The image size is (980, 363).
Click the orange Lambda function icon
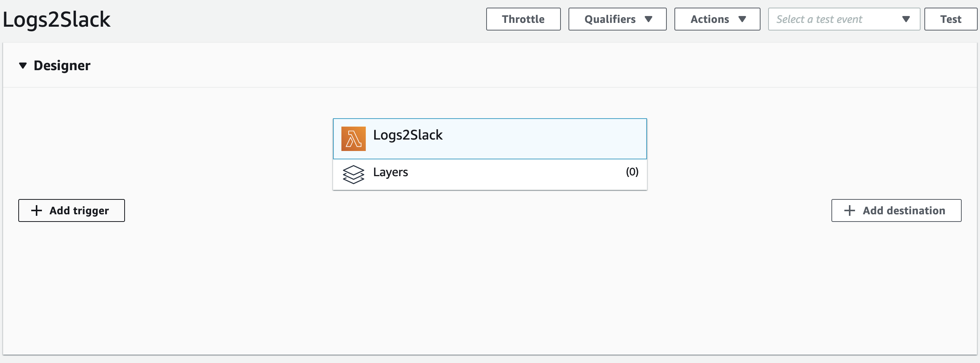(353, 139)
